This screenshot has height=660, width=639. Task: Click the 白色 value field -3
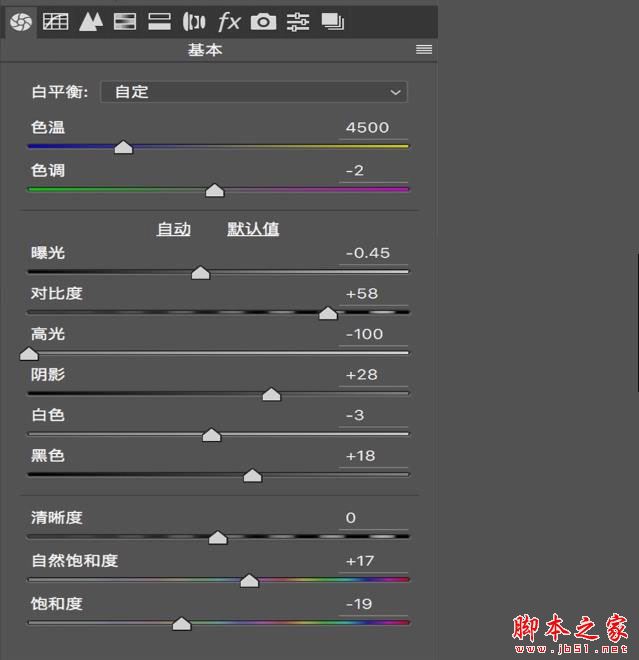coord(373,415)
